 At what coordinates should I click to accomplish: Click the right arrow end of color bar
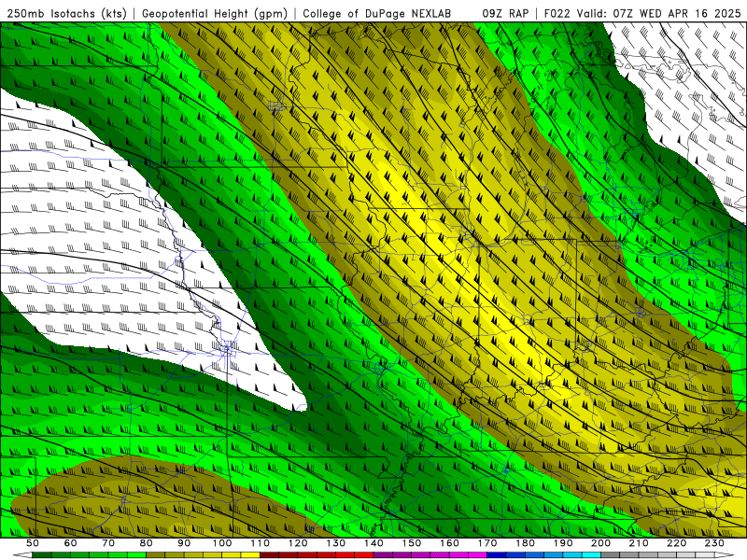(x=725, y=554)
